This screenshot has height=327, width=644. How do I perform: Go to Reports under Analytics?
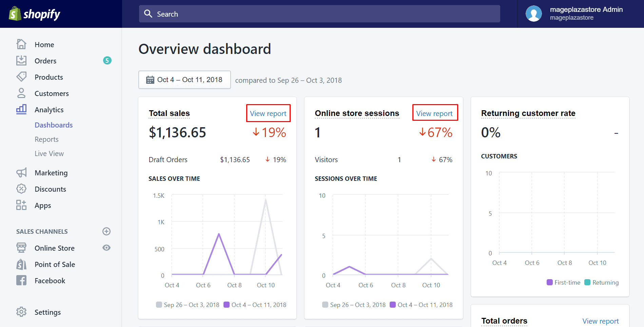coord(46,139)
